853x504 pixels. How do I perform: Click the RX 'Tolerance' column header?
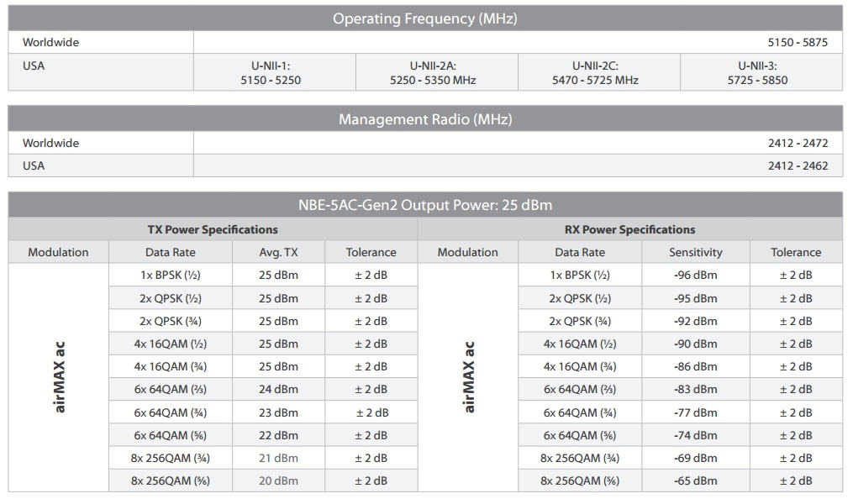coord(796,252)
